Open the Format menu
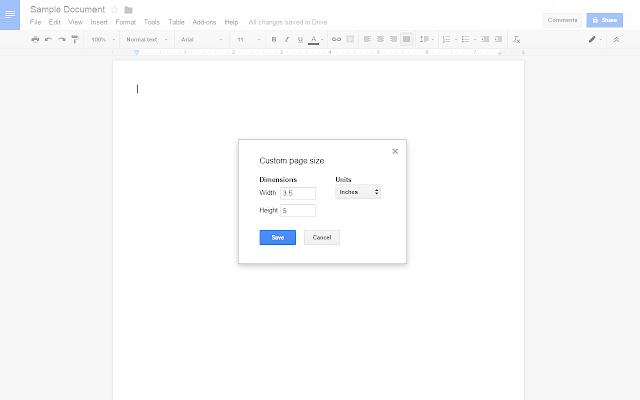The image size is (640, 400). point(125,21)
